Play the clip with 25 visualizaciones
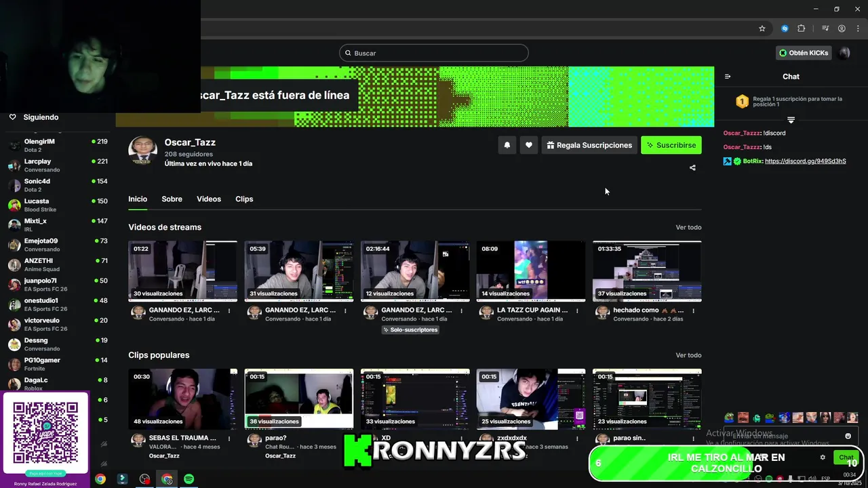Image resolution: width=868 pixels, height=488 pixels. coord(531,399)
